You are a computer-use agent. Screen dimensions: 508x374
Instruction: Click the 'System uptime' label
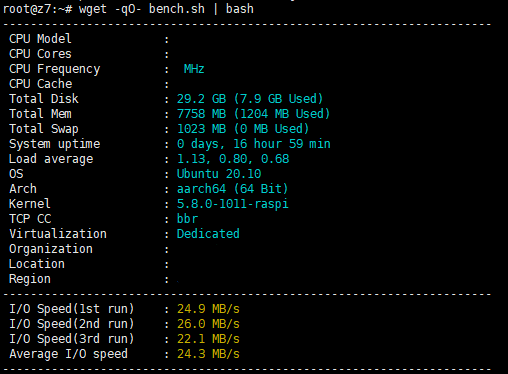54,144
